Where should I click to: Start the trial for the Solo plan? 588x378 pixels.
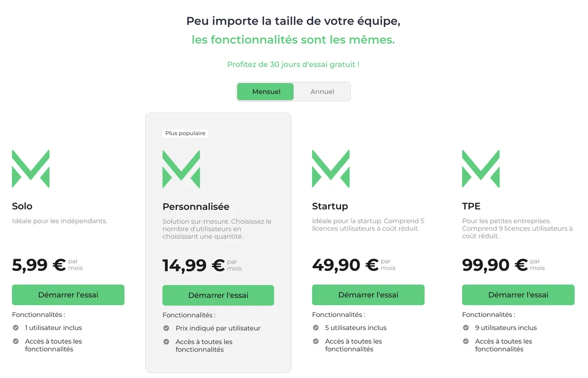point(68,295)
